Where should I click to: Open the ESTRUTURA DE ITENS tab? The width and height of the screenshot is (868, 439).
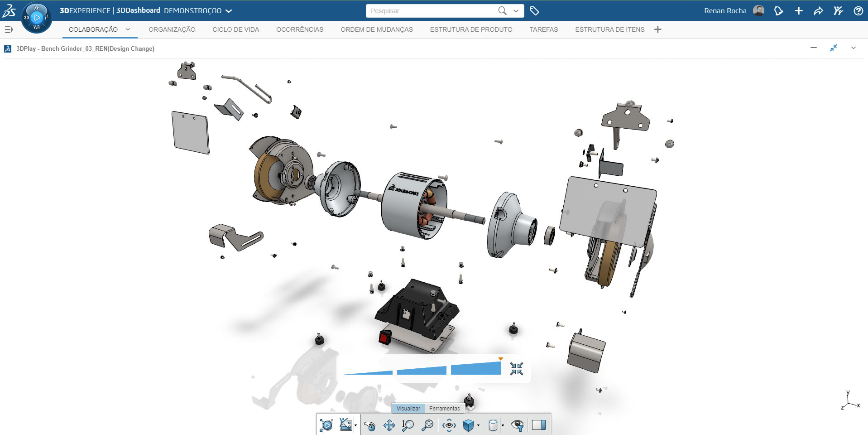pyautogui.click(x=610, y=29)
